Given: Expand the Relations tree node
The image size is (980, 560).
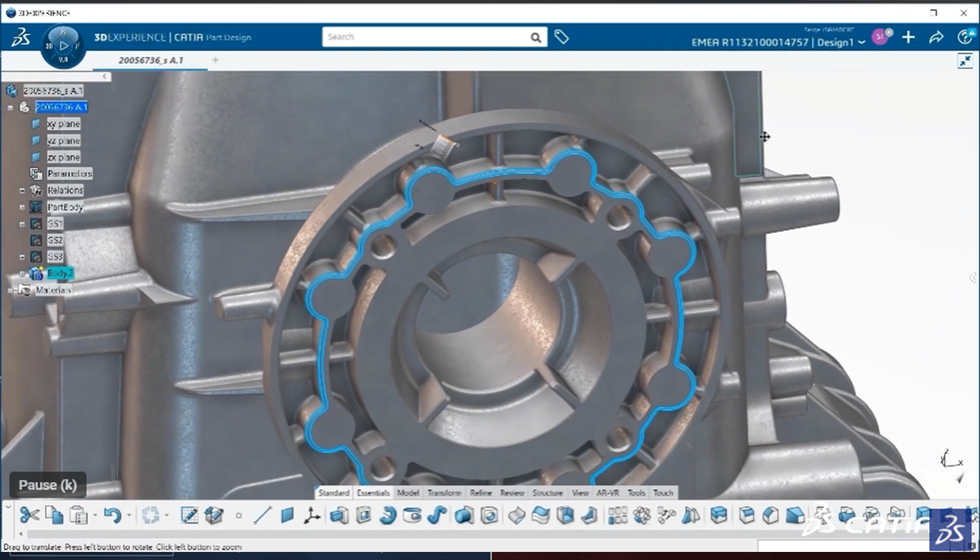Looking at the screenshot, I should pos(23,190).
